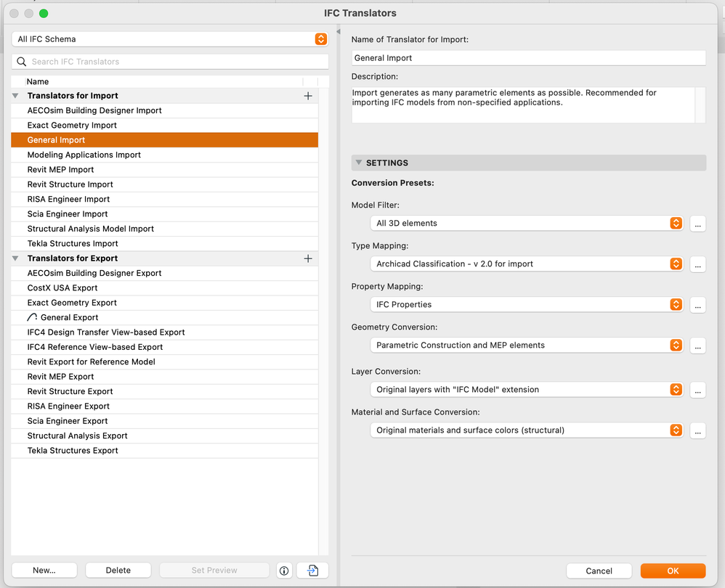This screenshot has height=588, width=725.
Task: Open Material and Surface Conversion ellipsis button
Action: [x=697, y=430]
